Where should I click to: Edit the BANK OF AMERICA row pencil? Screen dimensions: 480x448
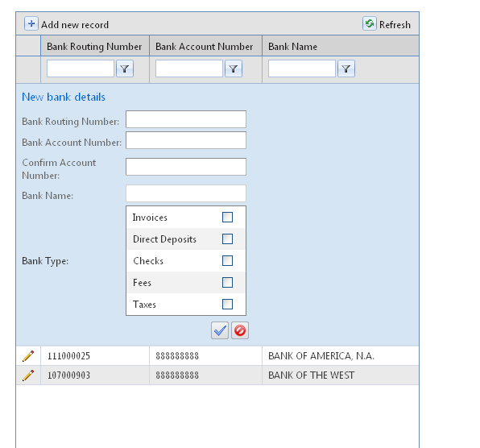pos(28,356)
